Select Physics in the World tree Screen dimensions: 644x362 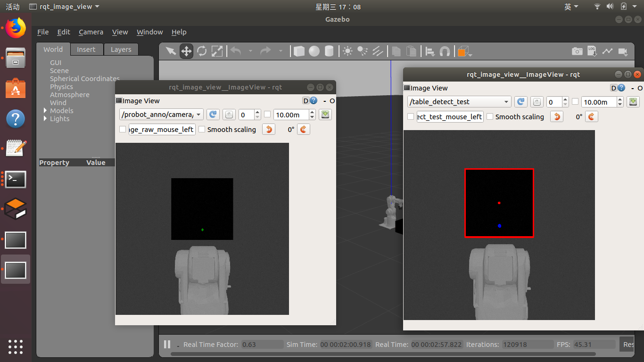coord(62,87)
